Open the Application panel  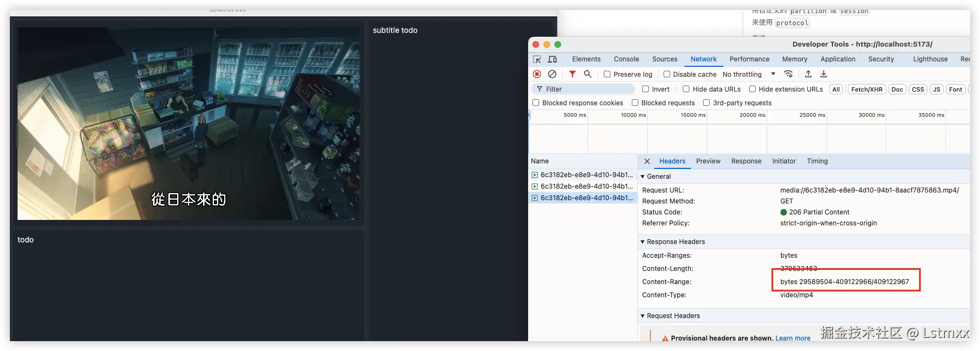coord(838,59)
